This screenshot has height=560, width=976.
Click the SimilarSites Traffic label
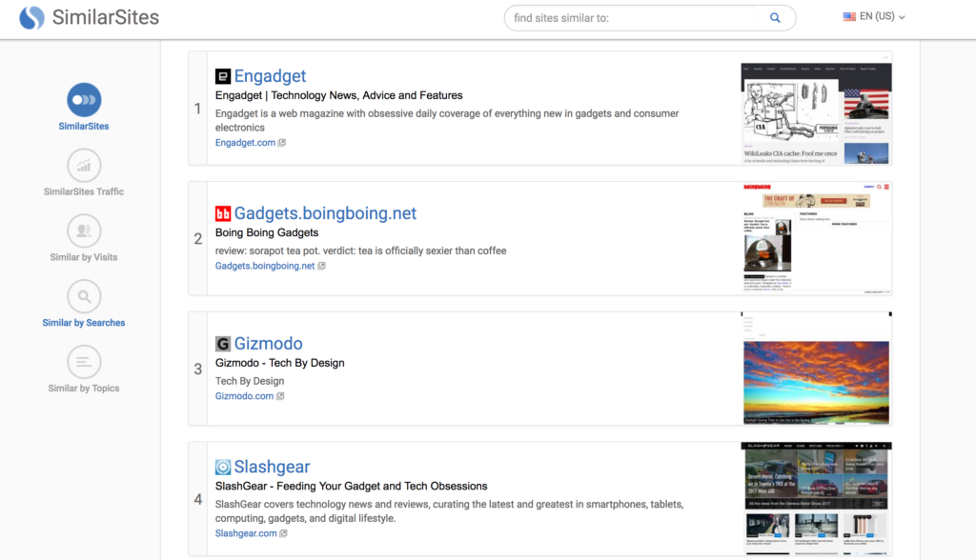coord(84,191)
